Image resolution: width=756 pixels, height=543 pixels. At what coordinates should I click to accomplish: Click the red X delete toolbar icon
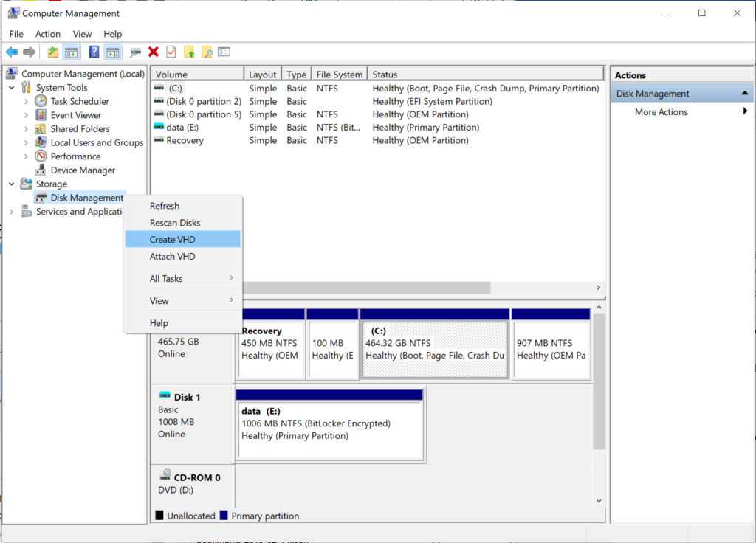(x=154, y=52)
